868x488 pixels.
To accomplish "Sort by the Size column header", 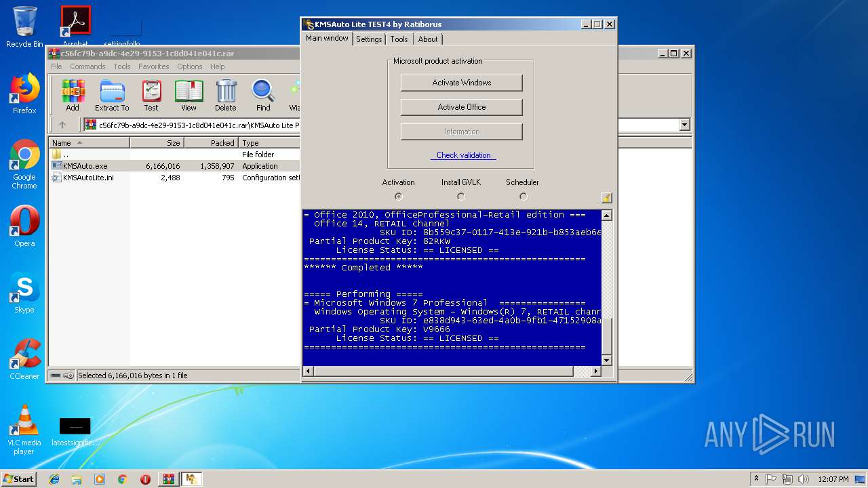I will (157, 143).
